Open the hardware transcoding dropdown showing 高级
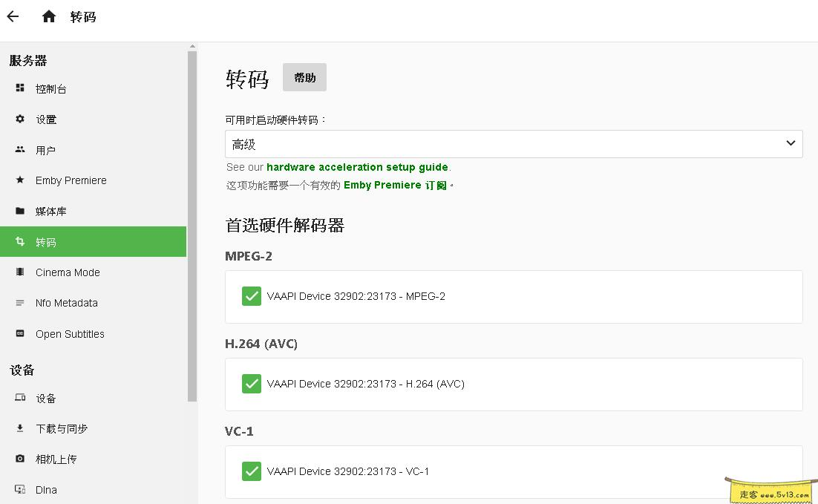This screenshot has height=504, width=818. tap(514, 143)
